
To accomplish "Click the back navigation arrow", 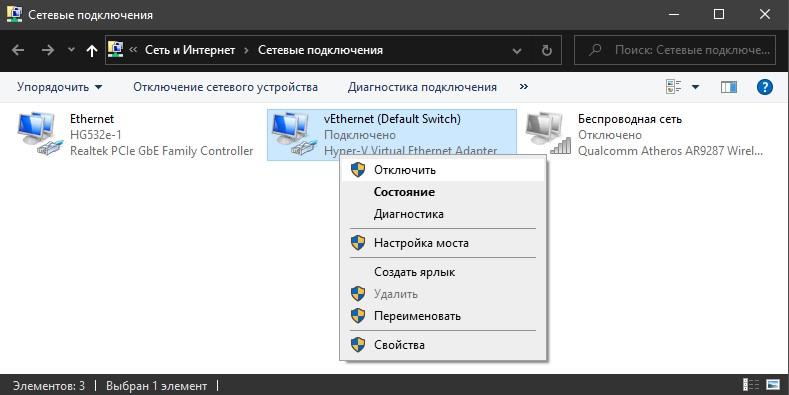I will pyautogui.click(x=18, y=50).
